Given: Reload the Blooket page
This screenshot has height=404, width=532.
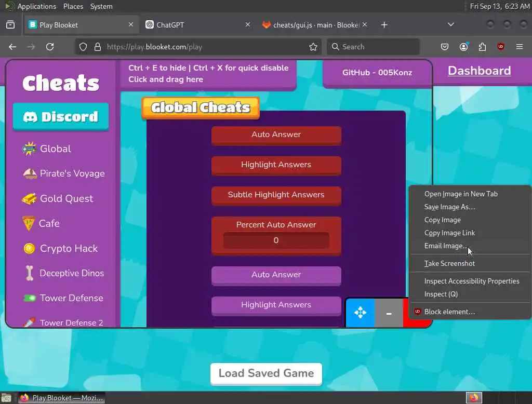Looking at the screenshot, I should tap(50, 47).
